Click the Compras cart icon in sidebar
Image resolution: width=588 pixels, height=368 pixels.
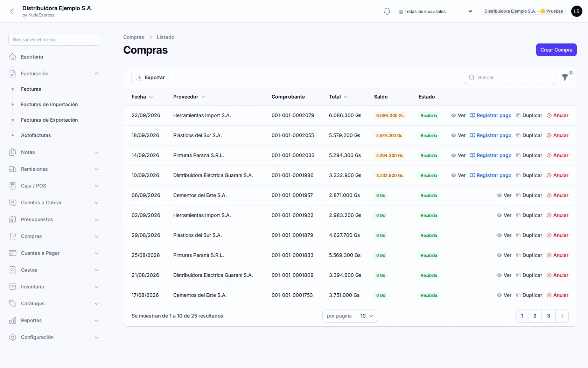[13, 236]
